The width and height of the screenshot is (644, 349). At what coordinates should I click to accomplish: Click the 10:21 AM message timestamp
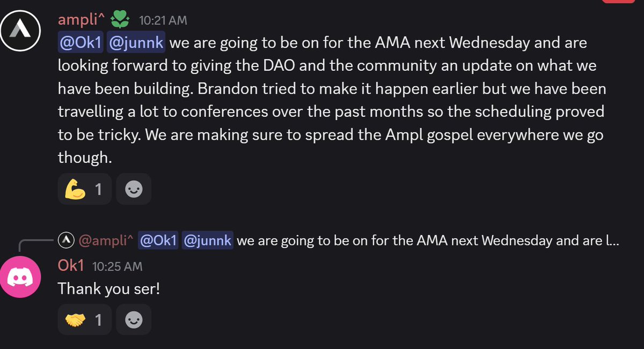[x=163, y=21]
